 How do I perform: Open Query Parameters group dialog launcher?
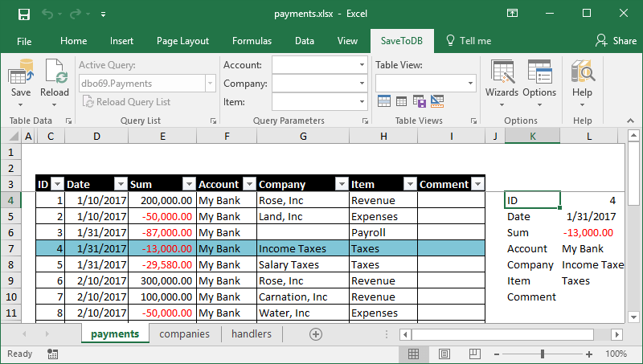click(x=365, y=121)
